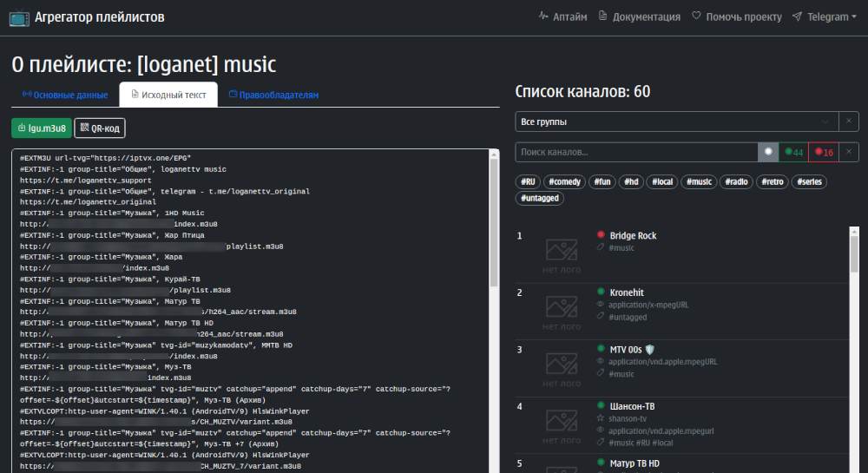Filter by the #retro tag
868x473 pixels.
point(773,181)
